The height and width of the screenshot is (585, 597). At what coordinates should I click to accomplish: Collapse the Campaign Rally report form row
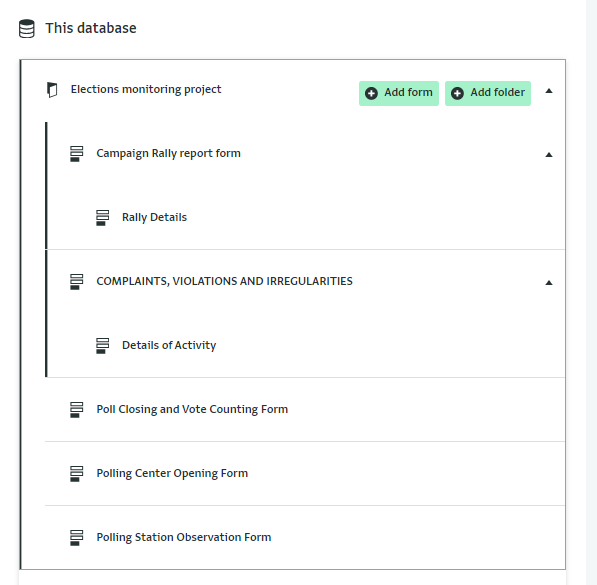tap(549, 155)
